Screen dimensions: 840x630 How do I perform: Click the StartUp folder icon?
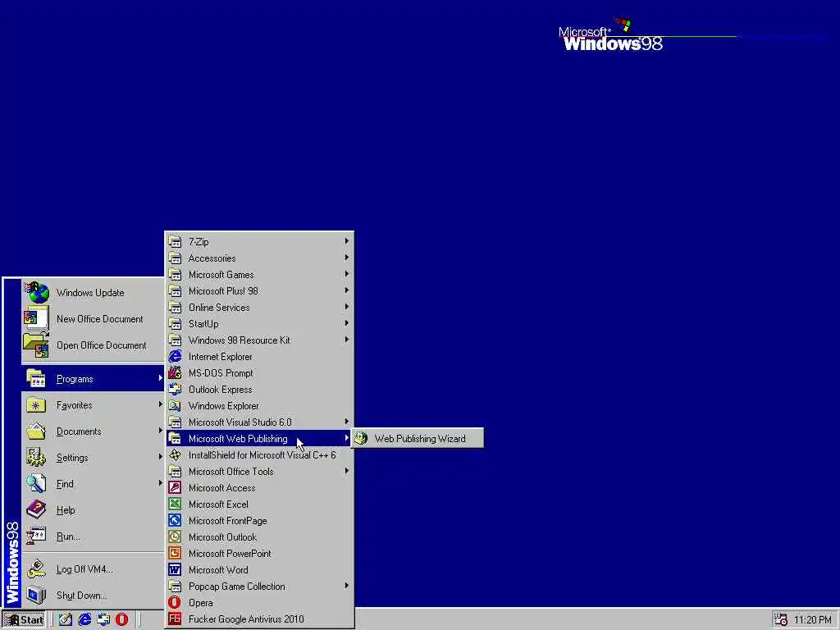pos(176,323)
